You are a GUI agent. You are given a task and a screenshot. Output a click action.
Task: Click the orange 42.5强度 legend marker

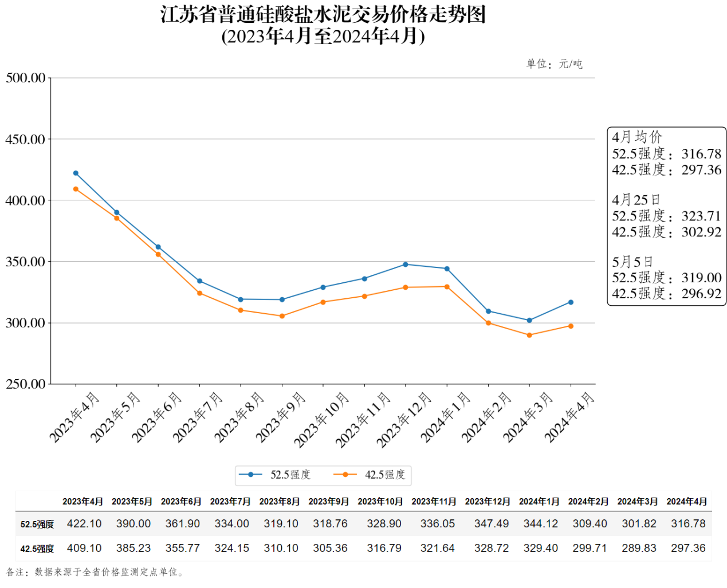click(345, 475)
